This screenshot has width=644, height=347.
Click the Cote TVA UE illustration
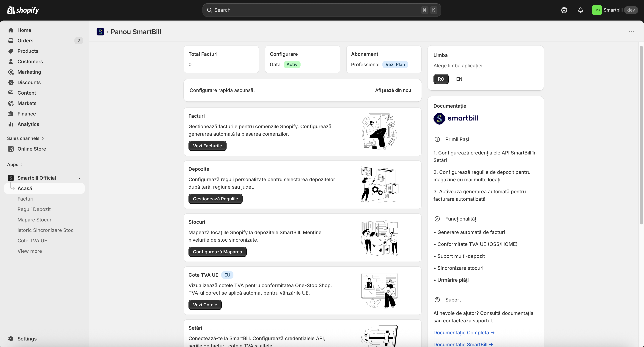(x=379, y=291)
